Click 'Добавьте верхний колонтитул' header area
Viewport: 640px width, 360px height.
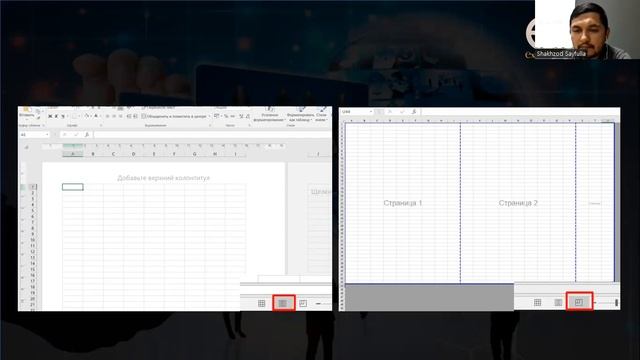click(x=163, y=178)
